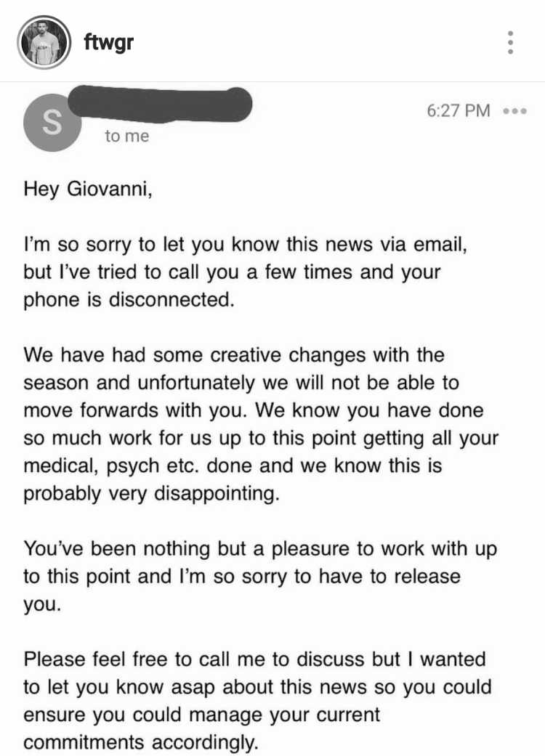Image resolution: width=545 pixels, height=756 pixels.
Task: Click the line 'probably very disappointing.'
Action: pos(151,493)
